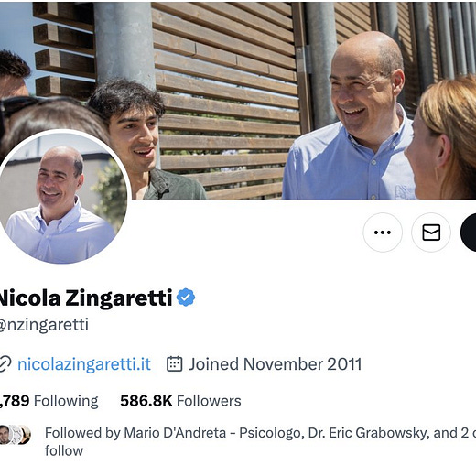The height and width of the screenshot is (476, 476).
Task: Click the Joined November 2011 text
Action: (x=276, y=364)
